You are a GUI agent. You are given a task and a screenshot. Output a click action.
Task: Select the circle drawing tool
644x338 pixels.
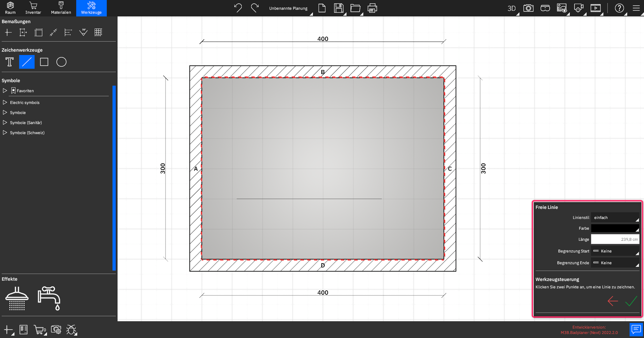[x=61, y=62]
